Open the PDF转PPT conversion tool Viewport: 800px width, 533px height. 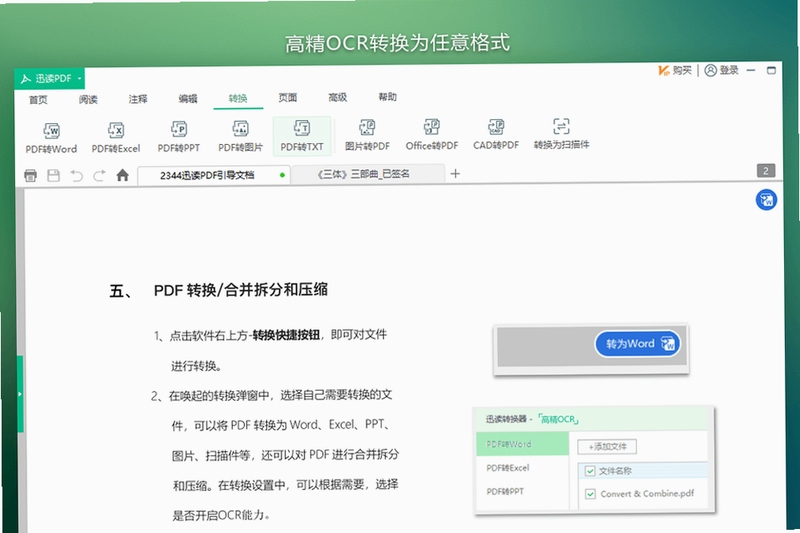click(x=179, y=137)
